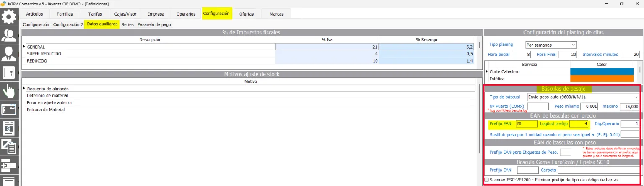Switch to the Series sub-tab
The height and width of the screenshot is (186, 644).
pyautogui.click(x=127, y=24)
